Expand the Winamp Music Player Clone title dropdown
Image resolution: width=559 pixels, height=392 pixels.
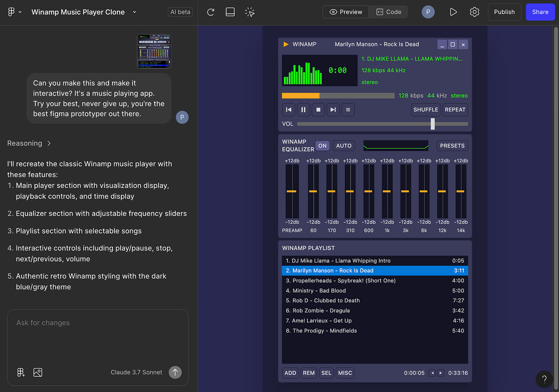pyautogui.click(x=134, y=12)
